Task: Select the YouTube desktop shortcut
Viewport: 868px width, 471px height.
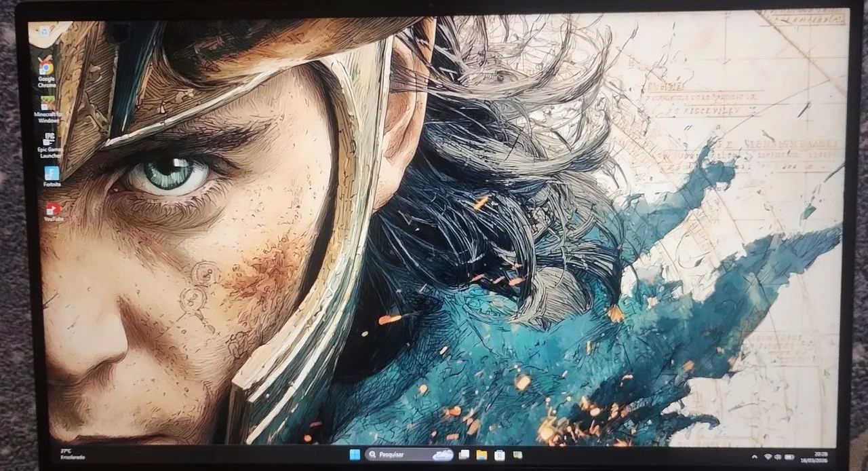Action: point(54,212)
